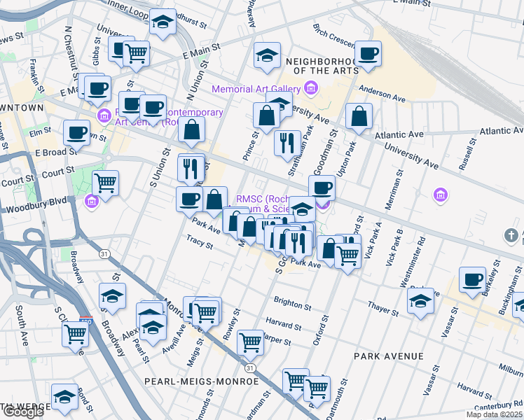This screenshot has width=524, height=420.
Task: Click the Route 31 shield near Harper St
Action: 250,368
